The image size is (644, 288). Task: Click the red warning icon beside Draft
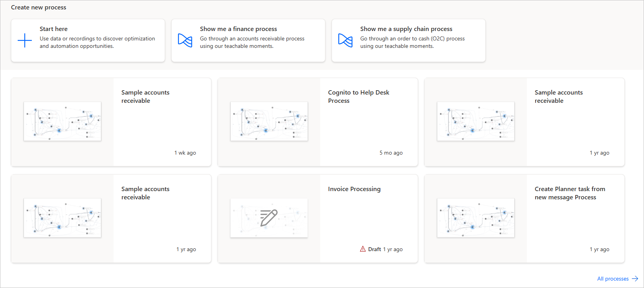(363, 249)
